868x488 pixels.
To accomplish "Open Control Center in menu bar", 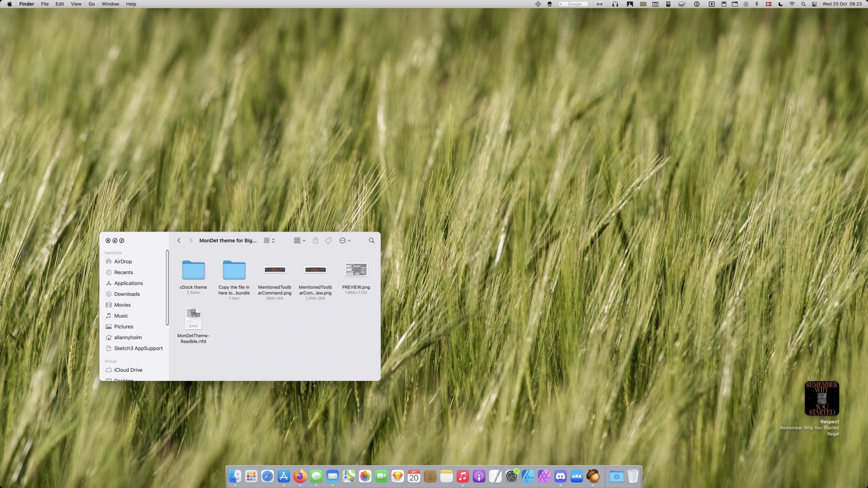I will [x=814, y=4].
